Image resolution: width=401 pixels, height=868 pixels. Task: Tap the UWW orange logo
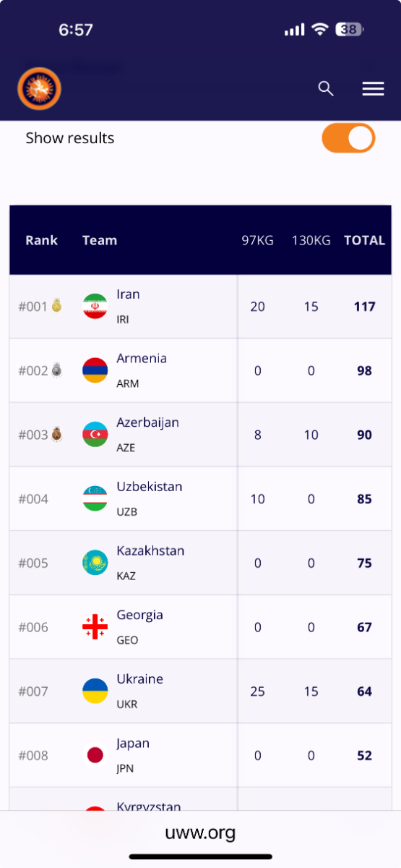[39, 89]
